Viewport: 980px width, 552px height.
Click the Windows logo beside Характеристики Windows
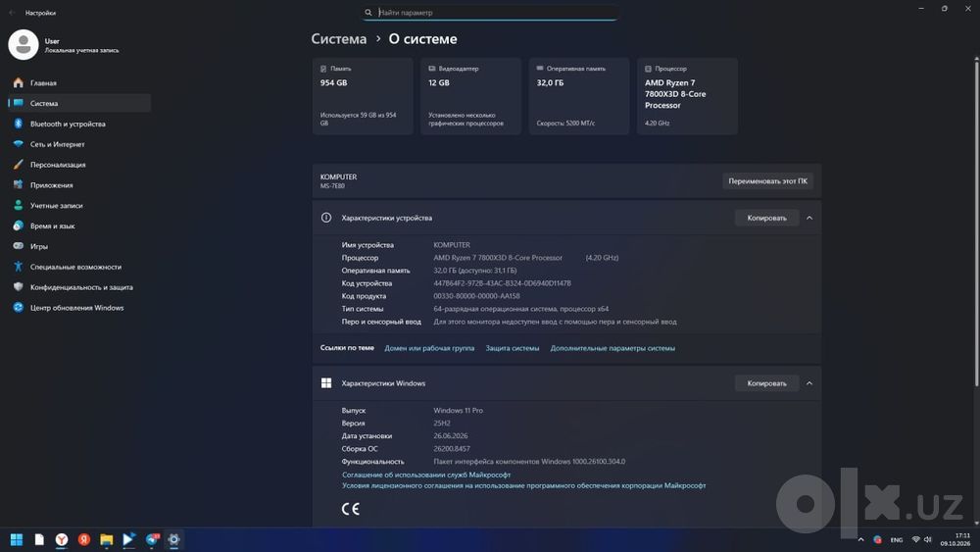click(326, 383)
